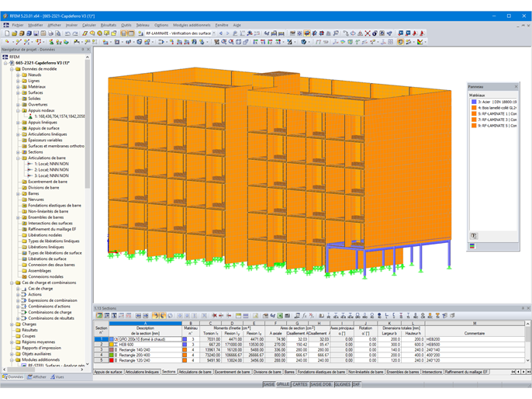Switch to Articulations de barre tab
532x399 pixels.
195,372
